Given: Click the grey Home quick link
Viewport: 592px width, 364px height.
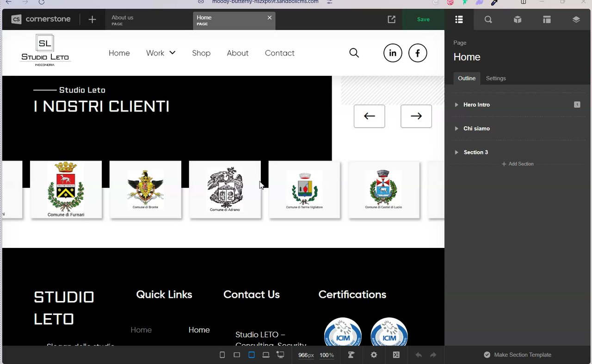Looking at the screenshot, I should click(141, 330).
